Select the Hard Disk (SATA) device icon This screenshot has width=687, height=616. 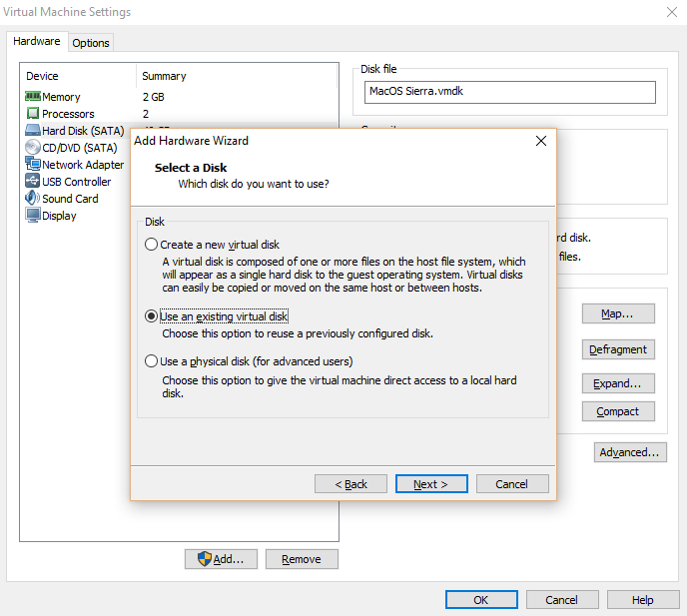33,130
